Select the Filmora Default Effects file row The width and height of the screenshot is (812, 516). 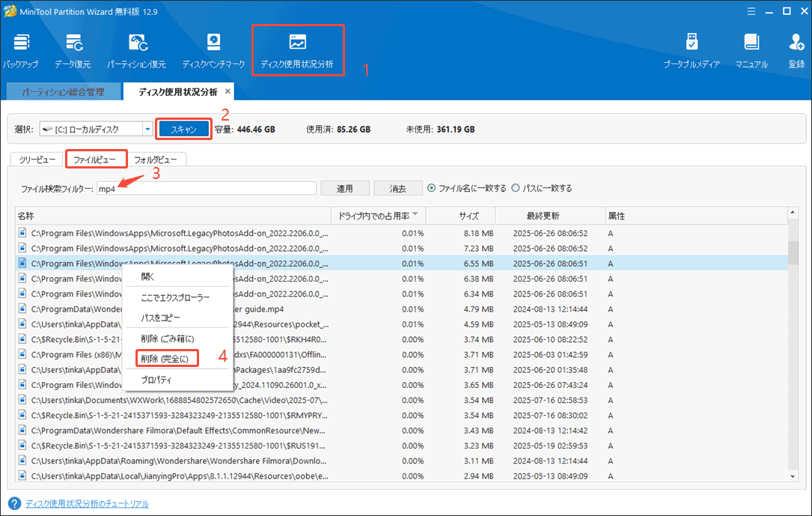402,430
